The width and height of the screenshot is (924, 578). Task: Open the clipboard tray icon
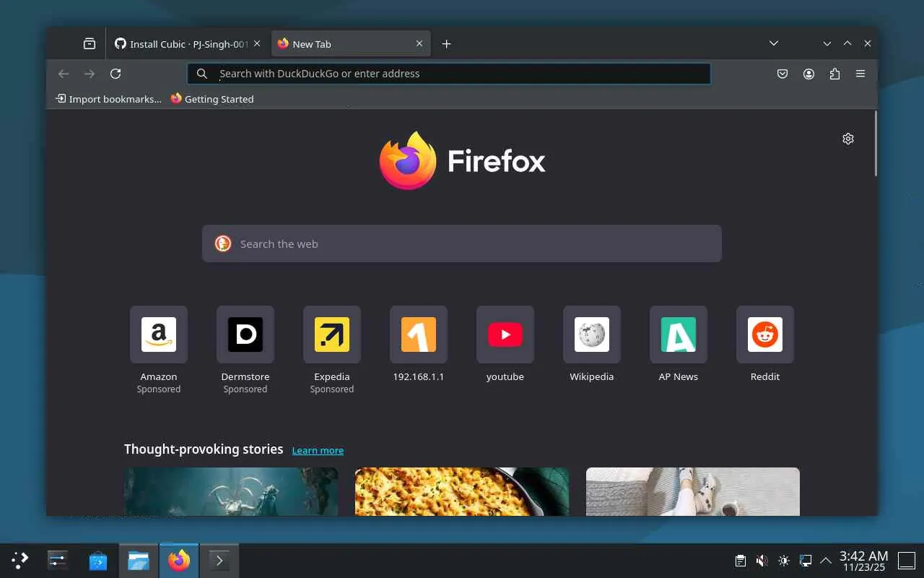[x=740, y=561]
